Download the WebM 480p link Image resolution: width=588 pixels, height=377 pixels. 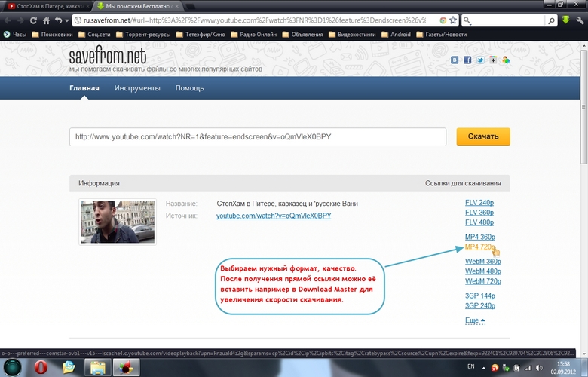[483, 271]
